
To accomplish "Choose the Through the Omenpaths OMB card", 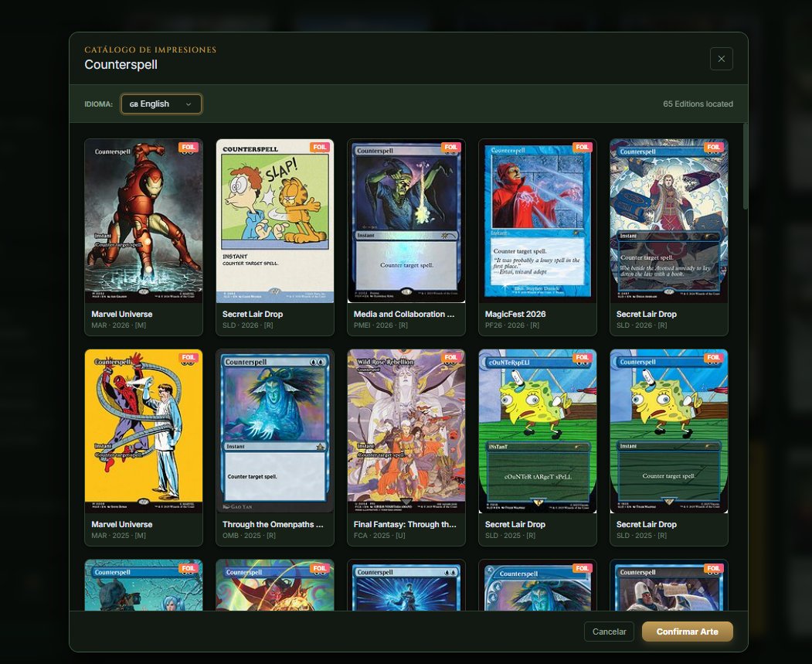I will click(x=275, y=448).
